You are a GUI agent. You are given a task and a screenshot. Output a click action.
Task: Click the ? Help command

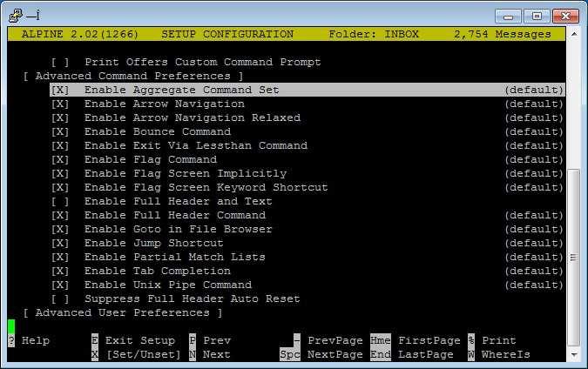pos(29,340)
